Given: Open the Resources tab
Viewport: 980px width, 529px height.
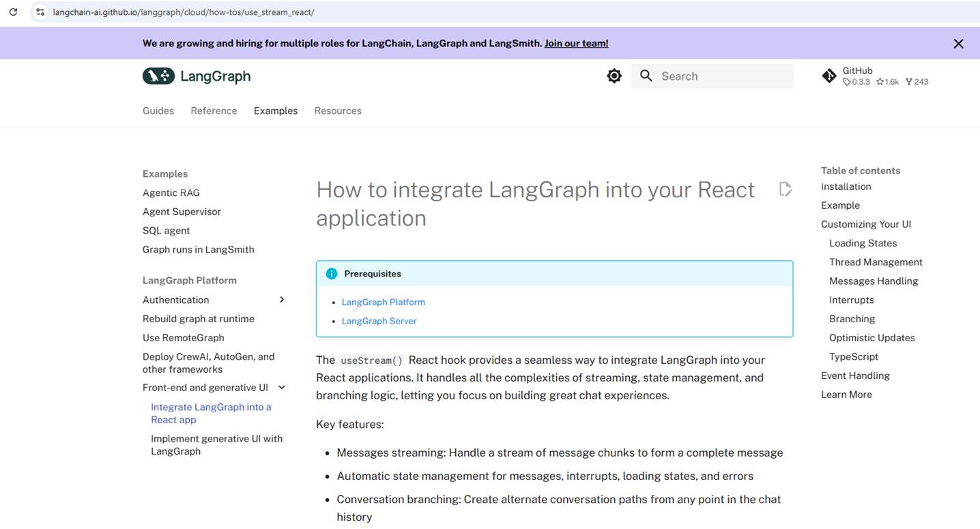Looking at the screenshot, I should pos(338,111).
